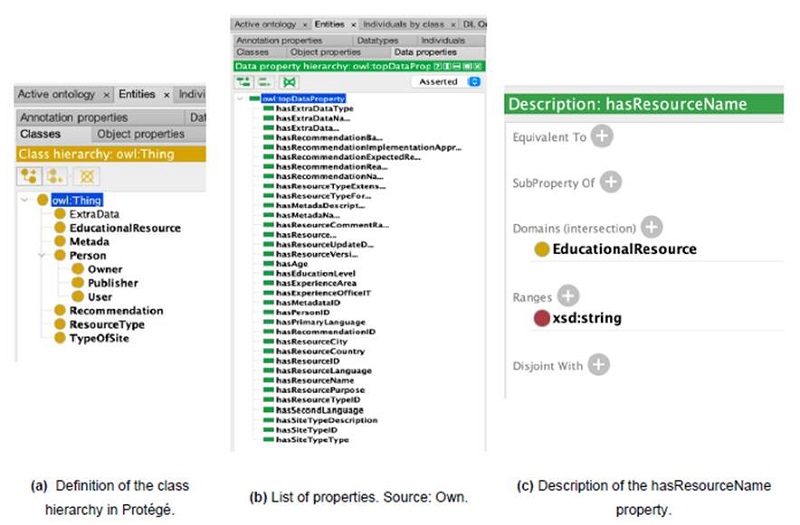Select the Classes tab in class panel
This screenshot has height=525, width=800.
click(40, 134)
